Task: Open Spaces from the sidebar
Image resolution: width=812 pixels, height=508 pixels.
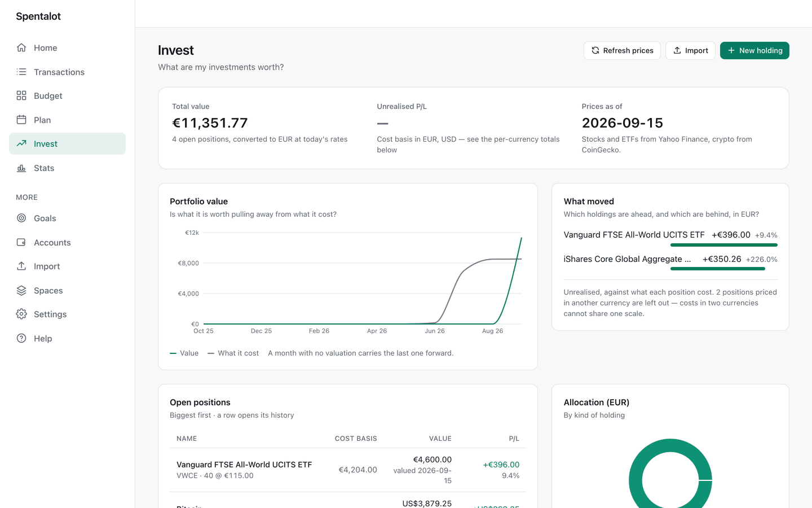Action: coord(67,290)
